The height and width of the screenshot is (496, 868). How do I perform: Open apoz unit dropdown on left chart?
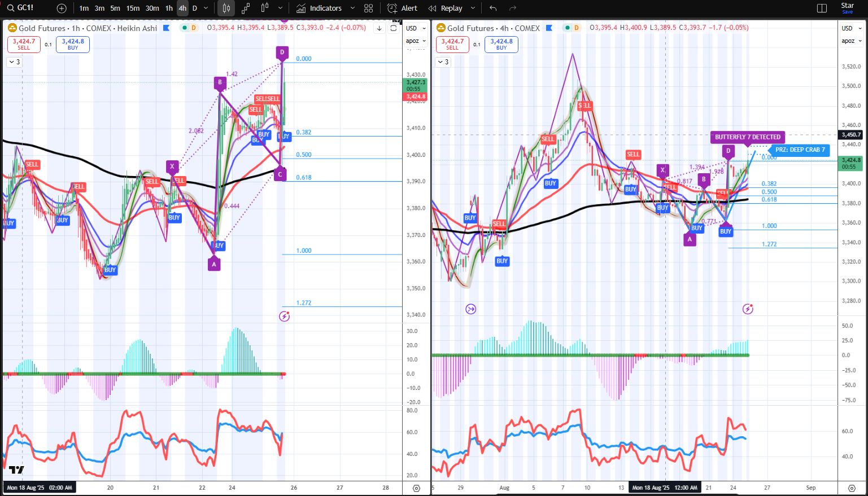click(416, 41)
